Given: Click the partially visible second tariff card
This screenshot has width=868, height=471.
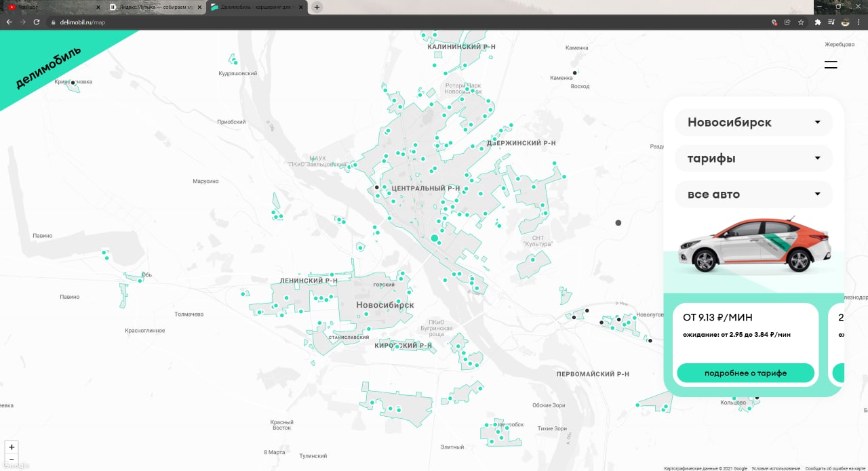Looking at the screenshot, I should pos(837,345).
